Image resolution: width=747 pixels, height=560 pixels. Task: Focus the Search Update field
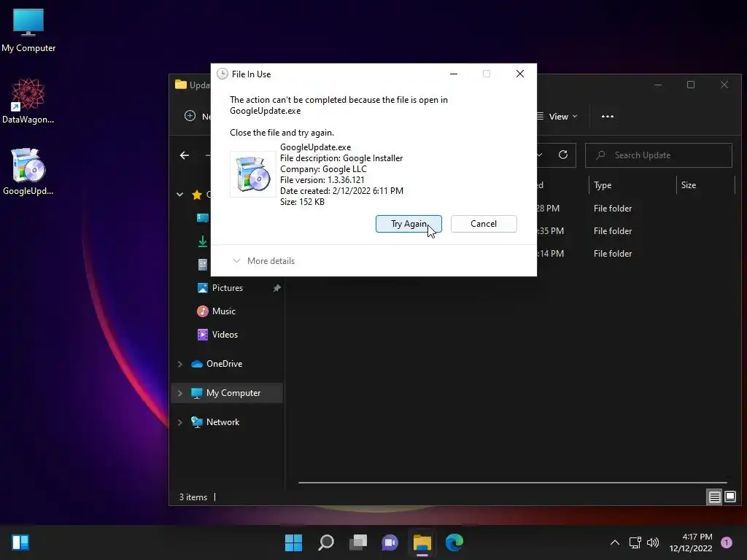[659, 155]
